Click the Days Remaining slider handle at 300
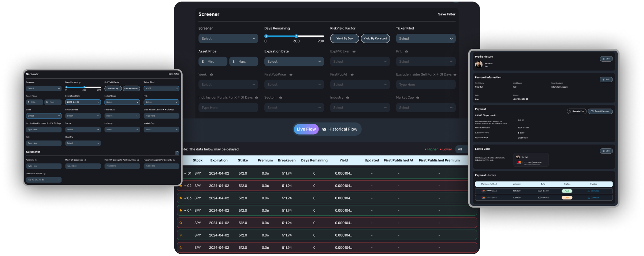 (296, 36)
